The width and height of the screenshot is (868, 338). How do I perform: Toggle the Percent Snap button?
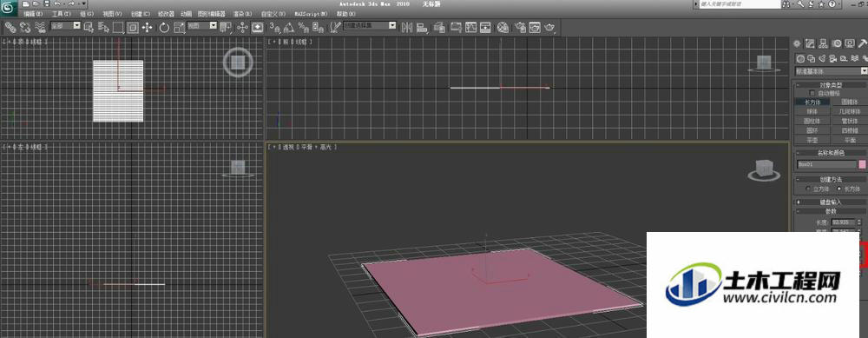click(303, 27)
